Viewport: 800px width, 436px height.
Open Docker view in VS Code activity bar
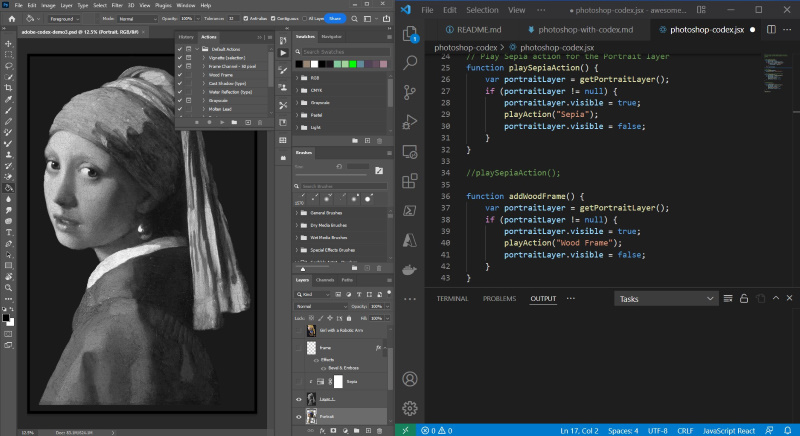(410, 269)
